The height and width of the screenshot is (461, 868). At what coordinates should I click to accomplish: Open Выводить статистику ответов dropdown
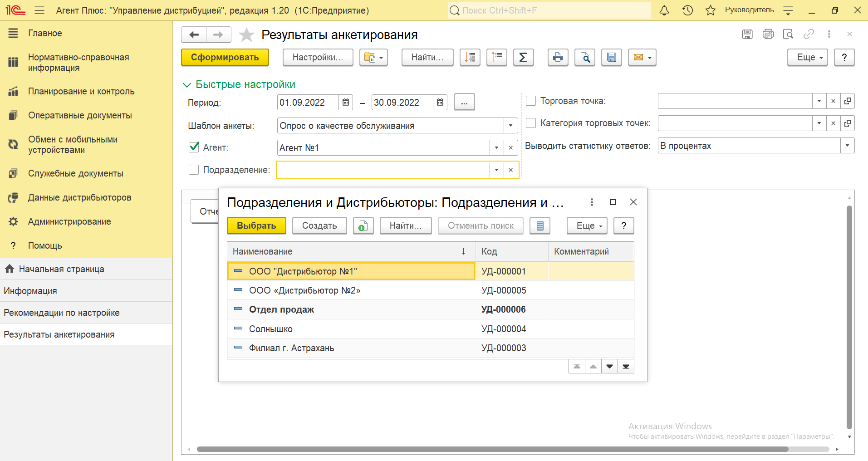point(847,146)
